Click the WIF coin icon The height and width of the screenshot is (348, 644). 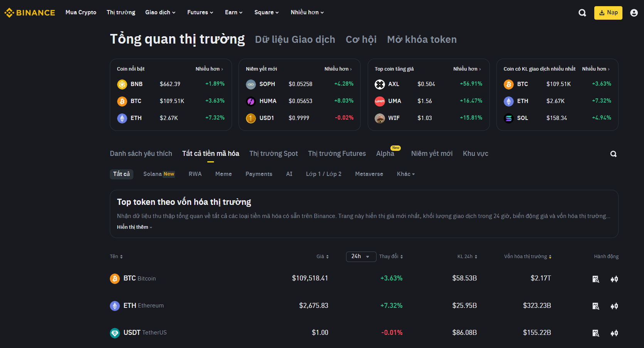[380, 118]
